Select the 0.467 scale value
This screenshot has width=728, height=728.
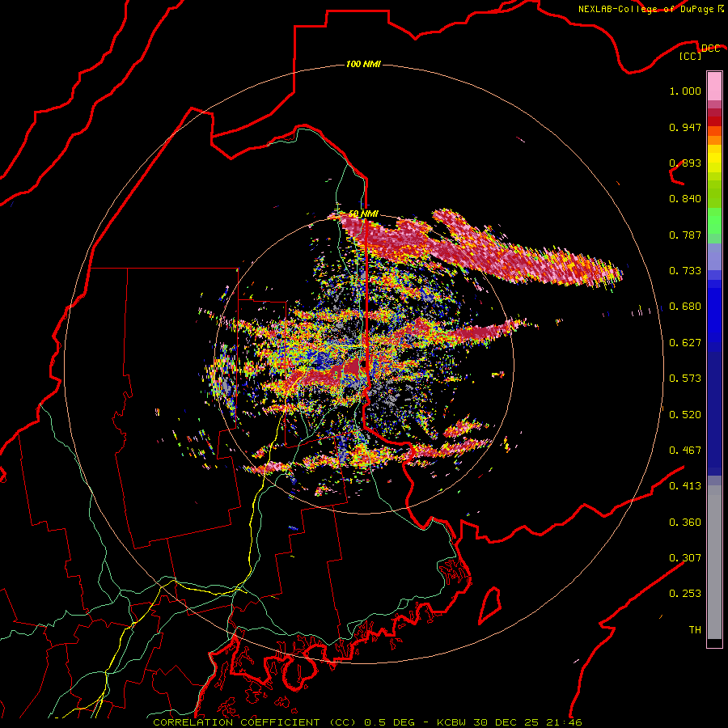(x=685, y=451)
